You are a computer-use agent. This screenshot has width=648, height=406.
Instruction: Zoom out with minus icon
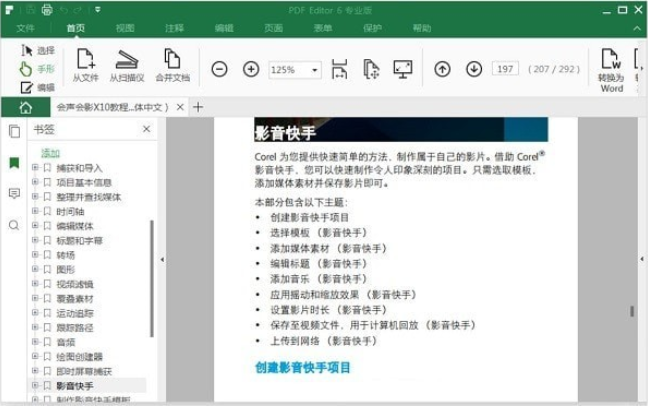[219, 69]
